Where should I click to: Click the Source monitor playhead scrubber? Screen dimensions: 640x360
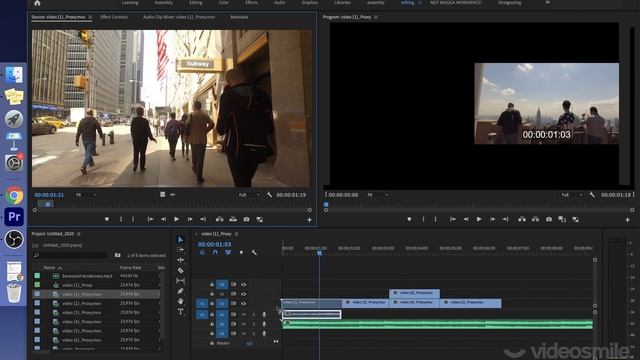point(48,204)
